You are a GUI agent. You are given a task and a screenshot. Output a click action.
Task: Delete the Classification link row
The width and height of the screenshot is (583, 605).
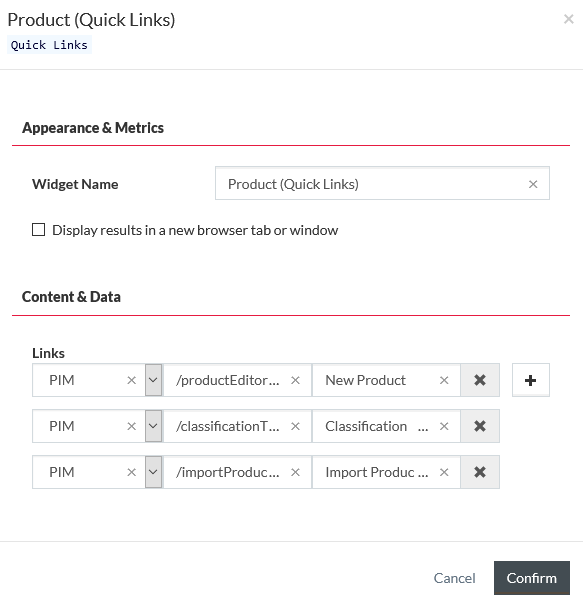point(480,426)
